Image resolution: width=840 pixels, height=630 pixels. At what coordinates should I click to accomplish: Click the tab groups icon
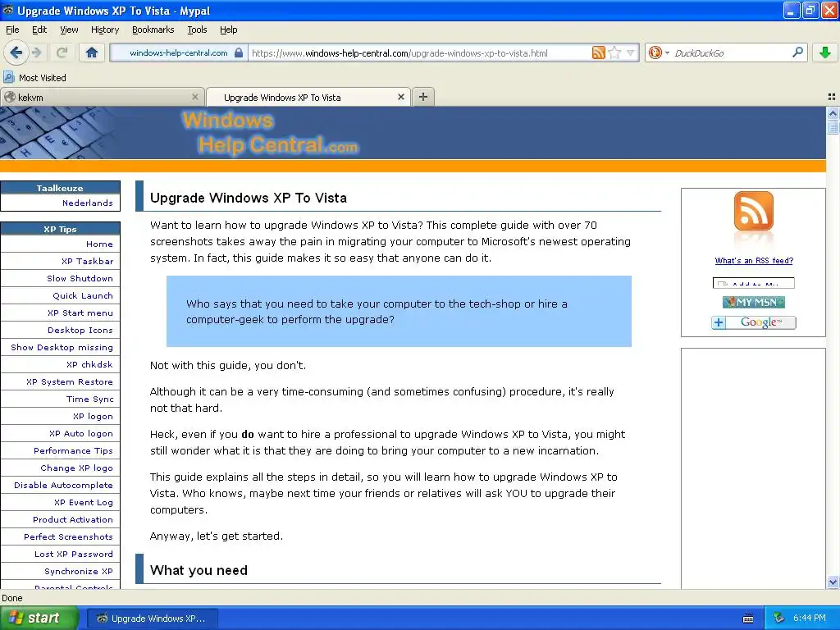832,97
